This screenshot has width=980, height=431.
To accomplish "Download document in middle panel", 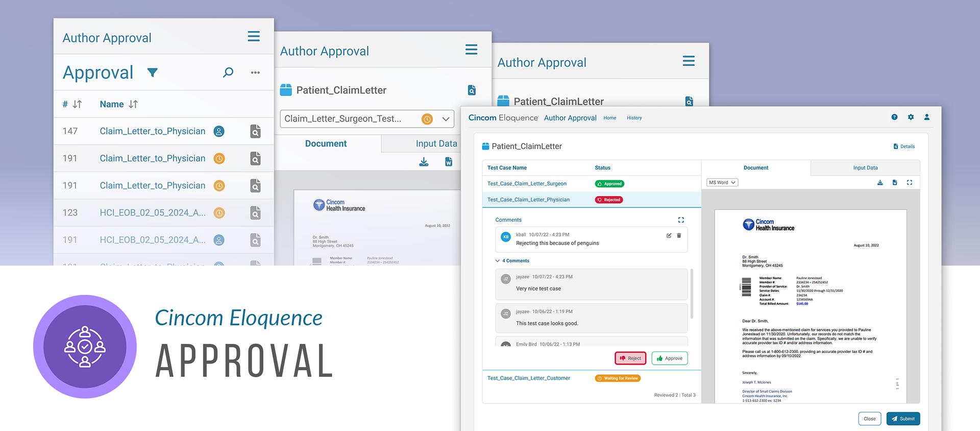I will (424, 162).
